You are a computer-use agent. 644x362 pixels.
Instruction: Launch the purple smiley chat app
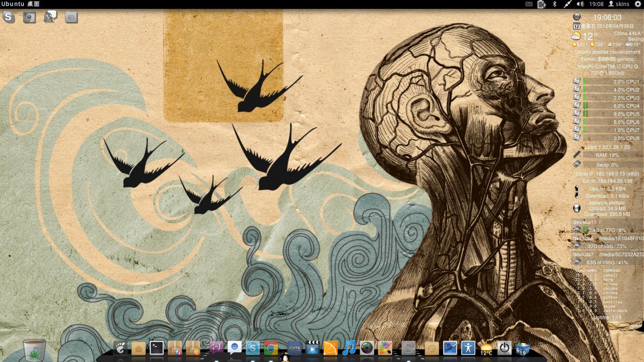point(216,347)
